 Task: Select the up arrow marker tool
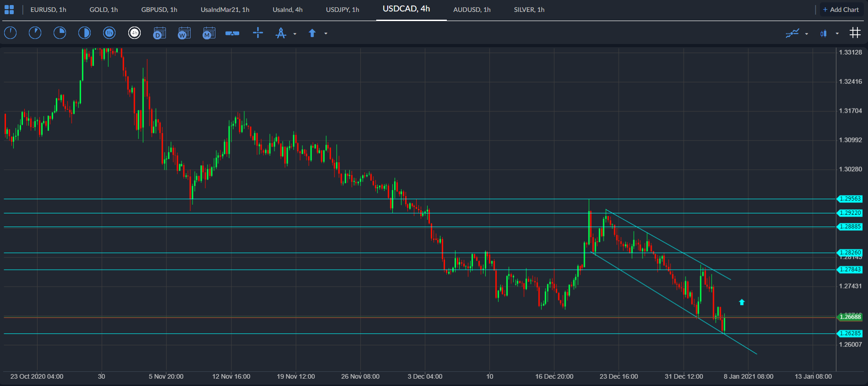tap(312, 33)
